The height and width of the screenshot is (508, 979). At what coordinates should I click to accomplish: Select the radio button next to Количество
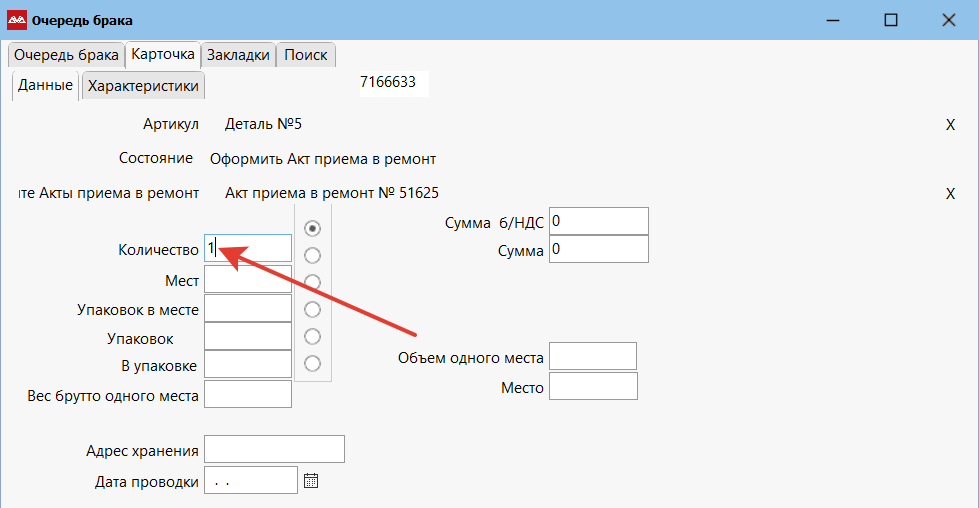pyautogui.click(x=312, y=228)
